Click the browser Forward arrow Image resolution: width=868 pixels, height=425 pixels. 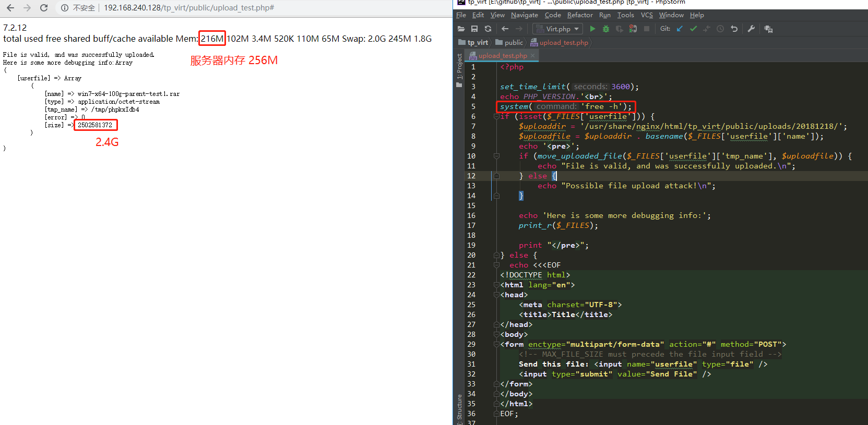click(x=27, y=8)
